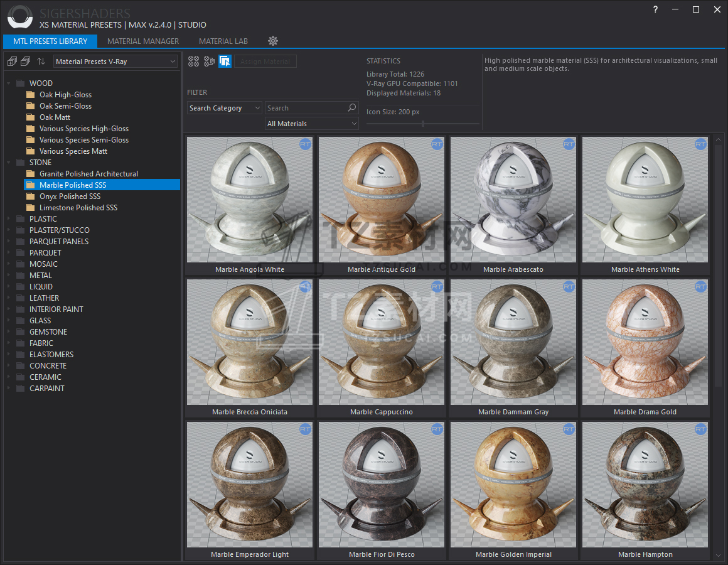The width and height of the screenshot is (728, 565).
Task: Expand the LEATHER tree node arrow
Action: click(8, 298)
